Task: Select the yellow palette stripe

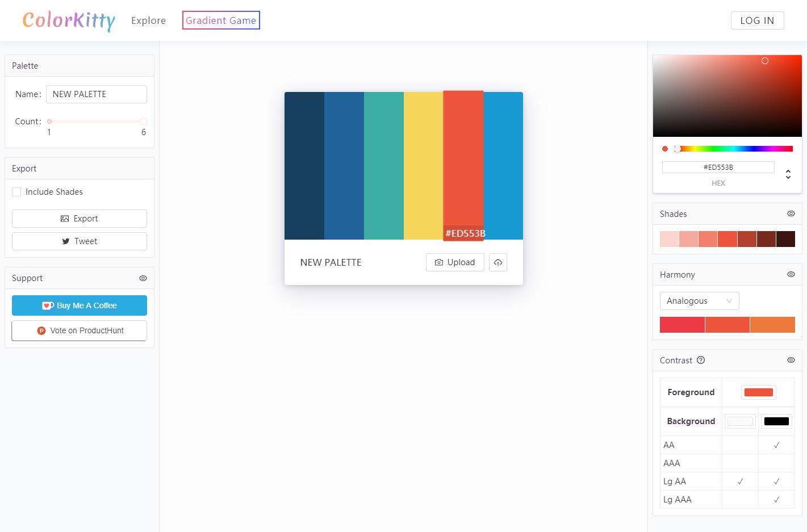Action: (424, 166)
